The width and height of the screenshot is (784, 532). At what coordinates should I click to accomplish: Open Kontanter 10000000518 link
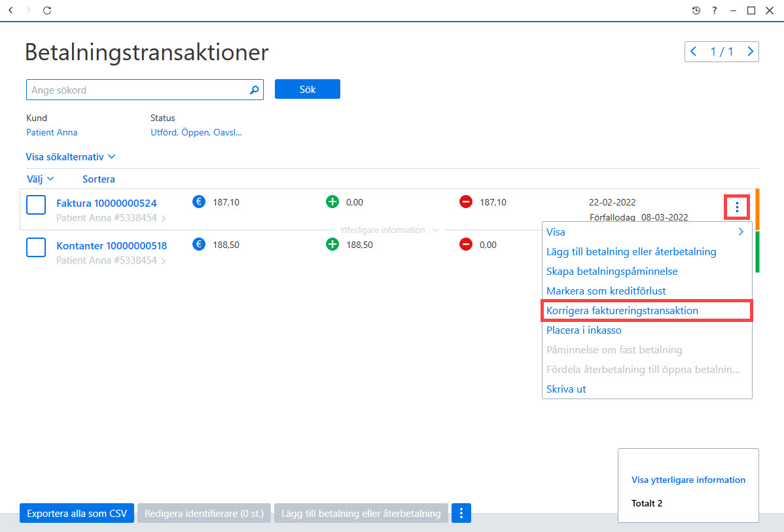point(111,246)
